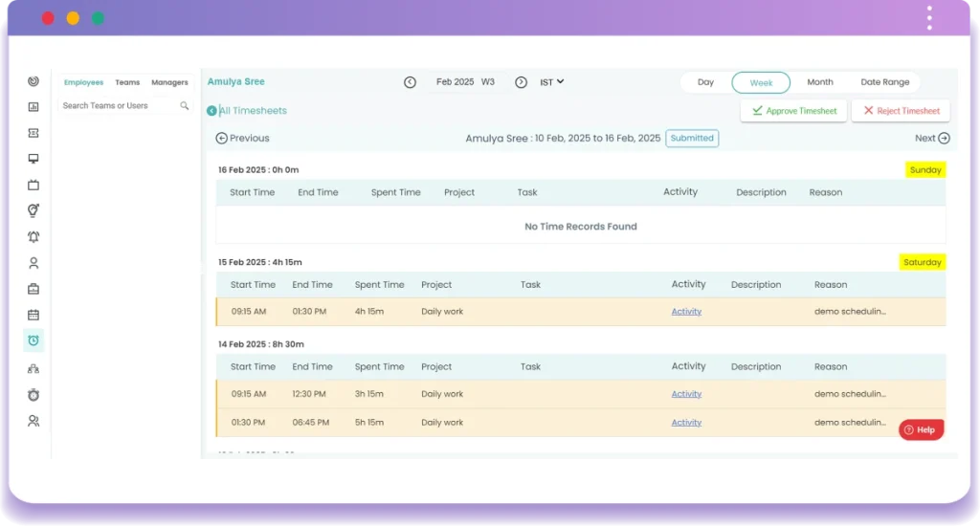Open the monitor screen sidebar icon
This screenshot has height=526, width=980.
pyautogui.click(x=33, y=159)
